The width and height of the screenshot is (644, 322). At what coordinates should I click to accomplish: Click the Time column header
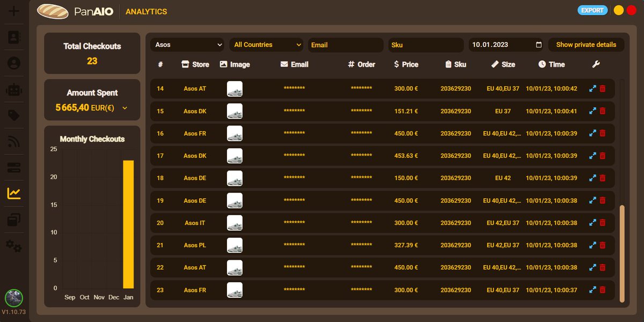(552, 64)
